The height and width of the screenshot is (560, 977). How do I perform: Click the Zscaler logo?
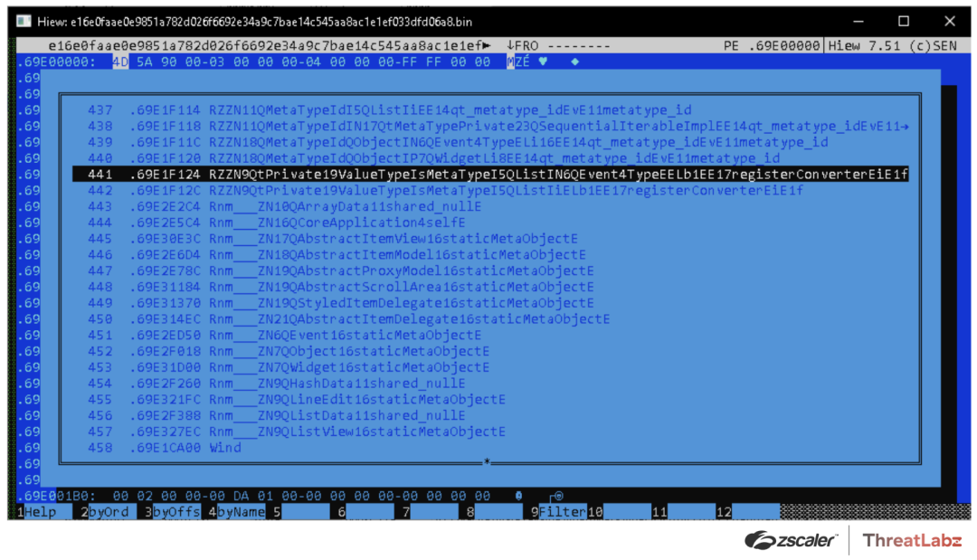791,540
